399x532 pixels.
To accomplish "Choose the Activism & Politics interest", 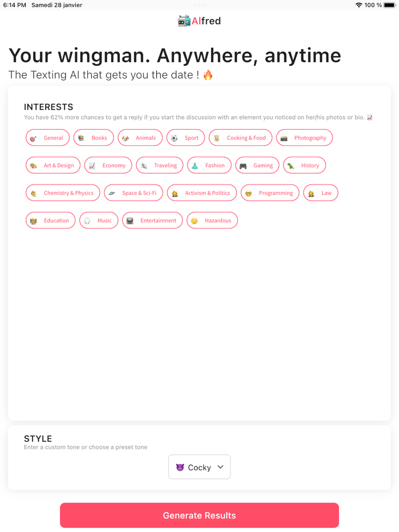I will [202, 193].
